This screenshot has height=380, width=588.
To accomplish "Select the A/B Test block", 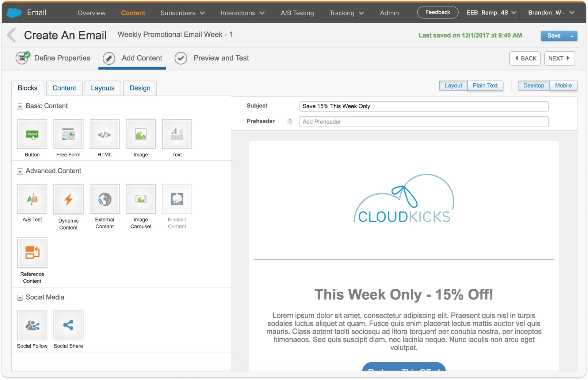I will pos(32,199).
